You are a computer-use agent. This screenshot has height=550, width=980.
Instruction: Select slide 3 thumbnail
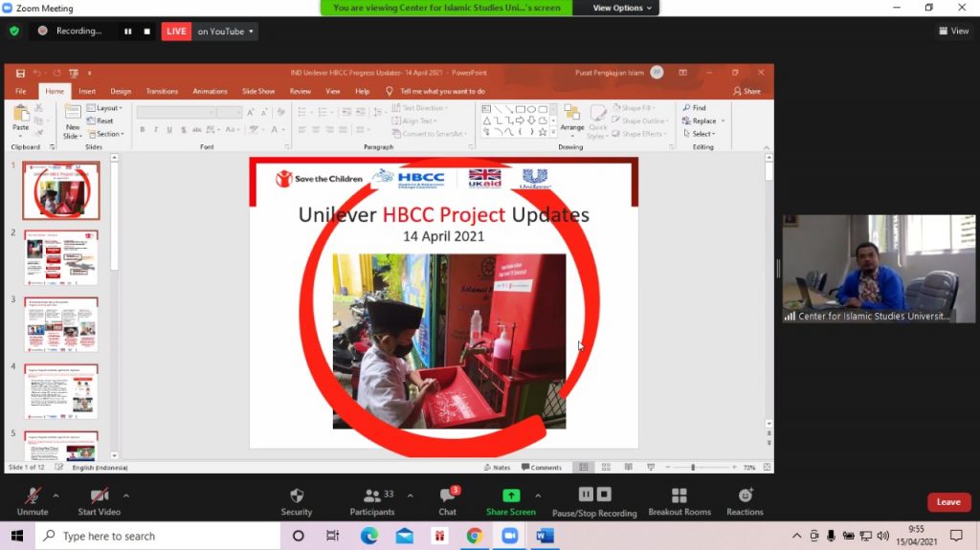click(61, 324)
